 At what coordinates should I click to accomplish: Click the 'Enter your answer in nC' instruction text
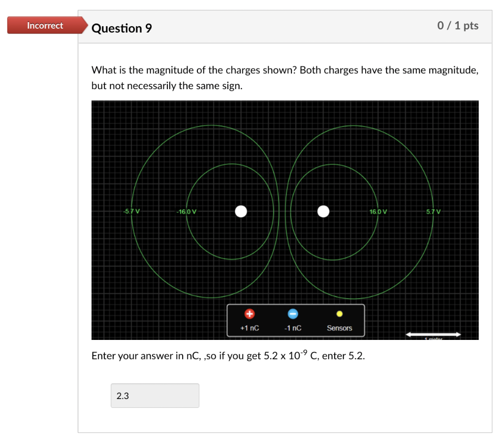228,356
